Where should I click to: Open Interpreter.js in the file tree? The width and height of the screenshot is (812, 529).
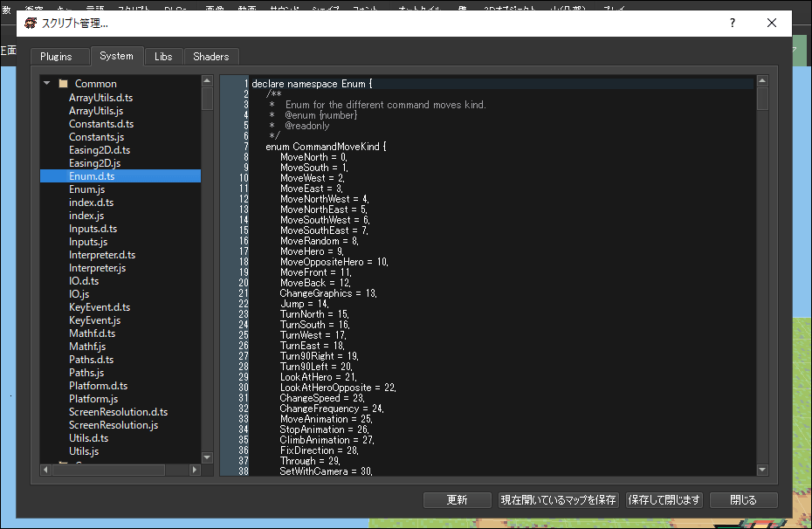97,268
